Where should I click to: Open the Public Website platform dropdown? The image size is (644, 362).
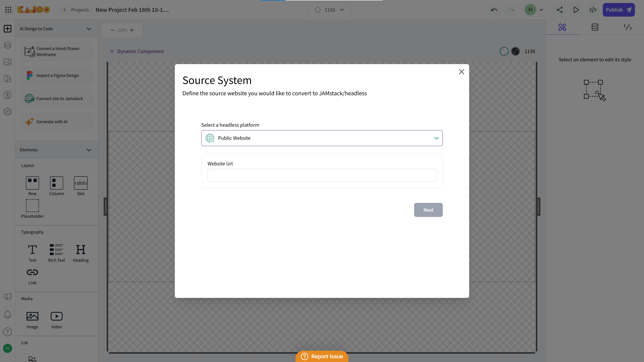tap(322, 138)
